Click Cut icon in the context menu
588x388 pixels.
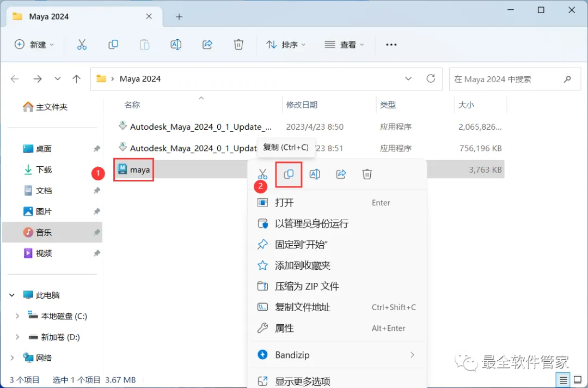click(262, 174)
